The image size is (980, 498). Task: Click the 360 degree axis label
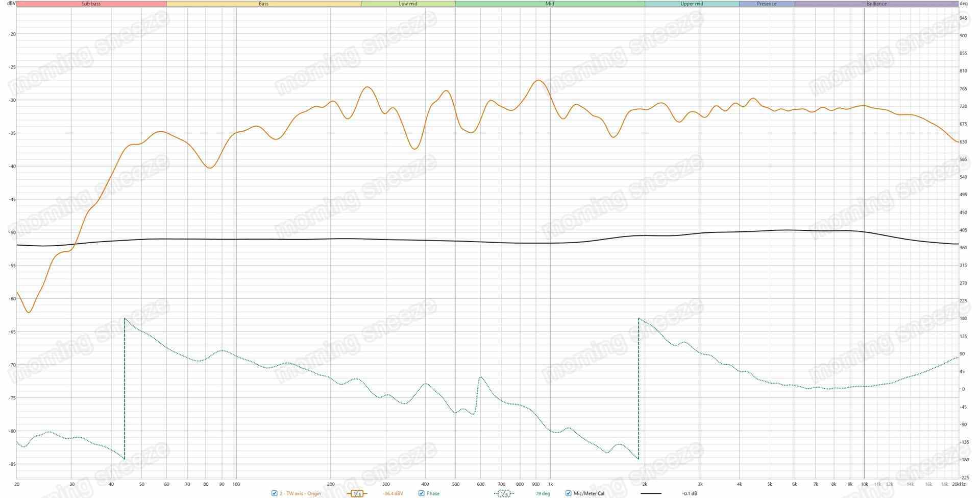coord(963,248)
